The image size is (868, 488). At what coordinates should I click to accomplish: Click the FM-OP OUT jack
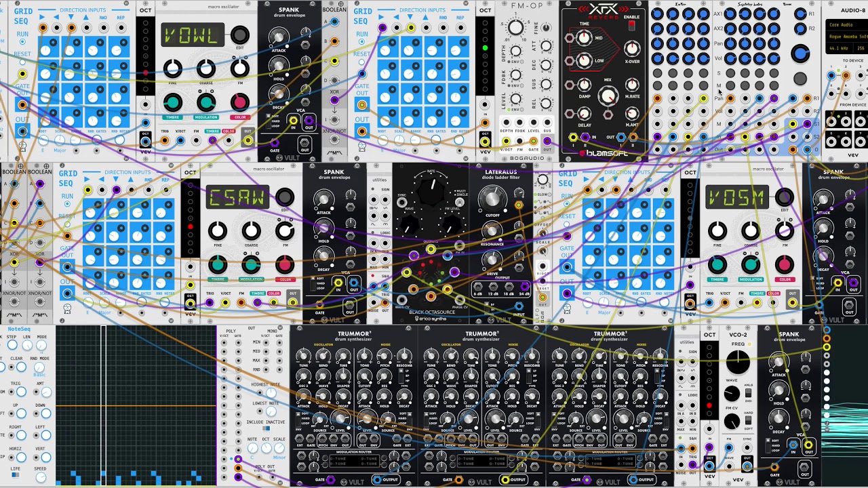(547, 141)
